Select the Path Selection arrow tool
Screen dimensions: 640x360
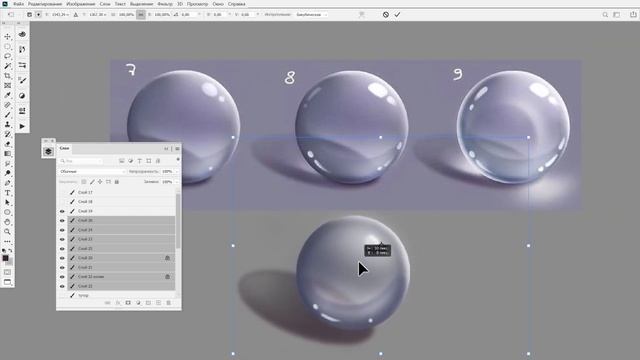point(7,203)
